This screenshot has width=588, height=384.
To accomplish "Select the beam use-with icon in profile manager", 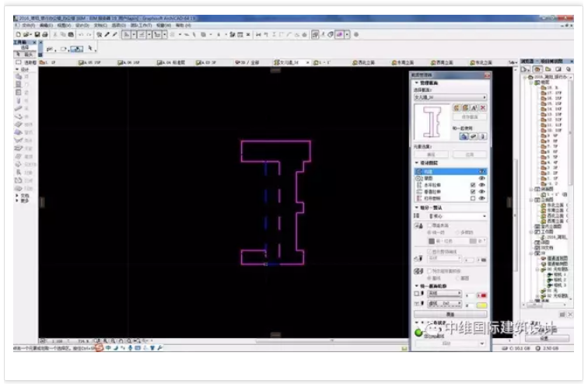I will pyautogui.click(x=473, y=136).
